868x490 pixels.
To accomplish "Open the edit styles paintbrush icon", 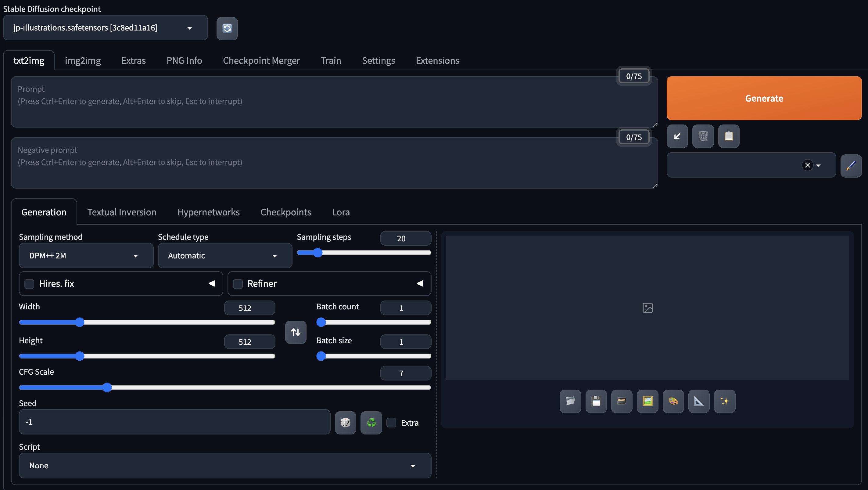I will pyautogui.click(x=851, y=165).
